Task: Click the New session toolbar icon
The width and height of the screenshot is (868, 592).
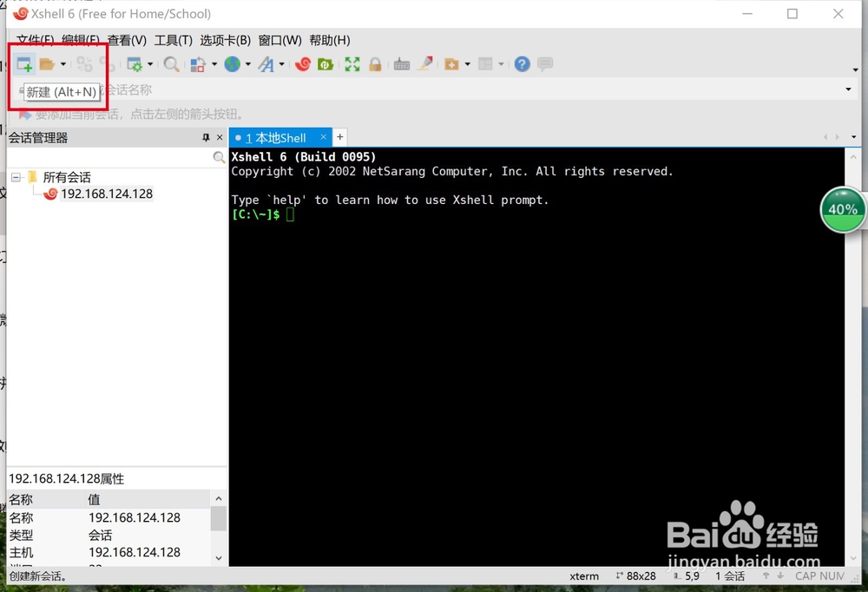Action: pyautogui.click(x=23, y=64)
